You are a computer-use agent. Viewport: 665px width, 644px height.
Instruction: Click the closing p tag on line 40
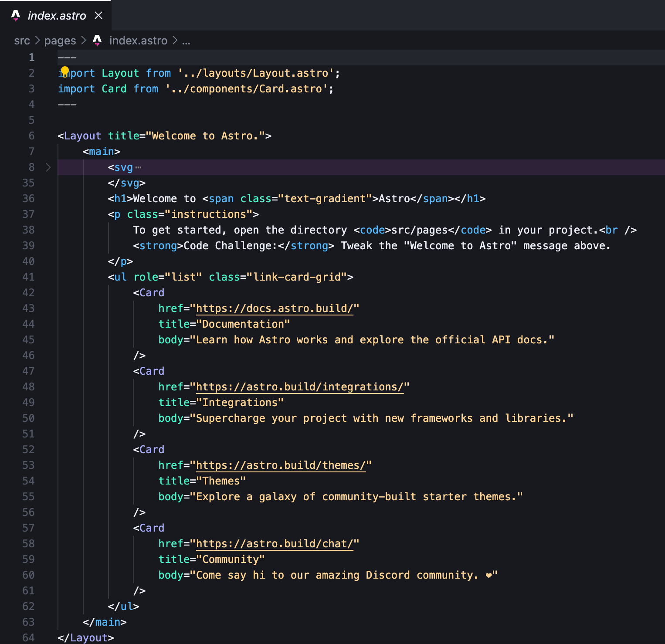pyautogui.click(x=121, y=261)
